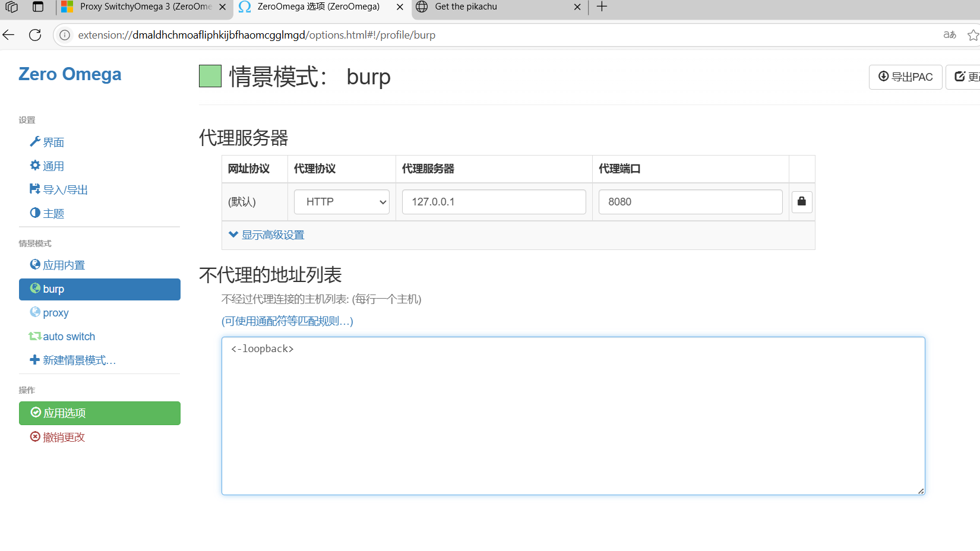Image resolution: width=980 pixels, height=551 pixels.
Task: Click the Zero Omega logo title
Action: (70, 74)
